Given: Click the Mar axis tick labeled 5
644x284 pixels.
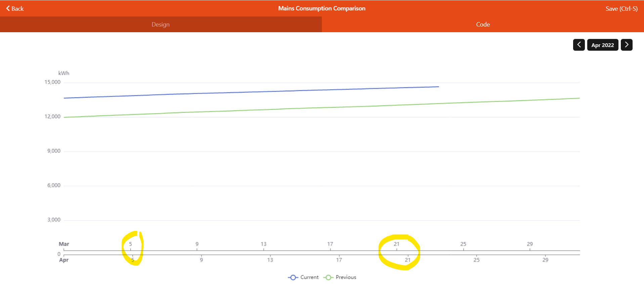Looking at the screenshot, I should click(x=130, y=244).
